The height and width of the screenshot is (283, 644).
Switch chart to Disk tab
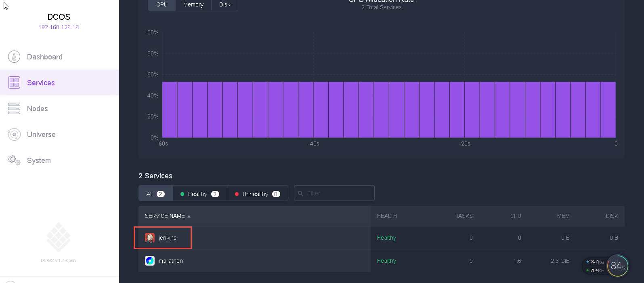tap(224, 5)
